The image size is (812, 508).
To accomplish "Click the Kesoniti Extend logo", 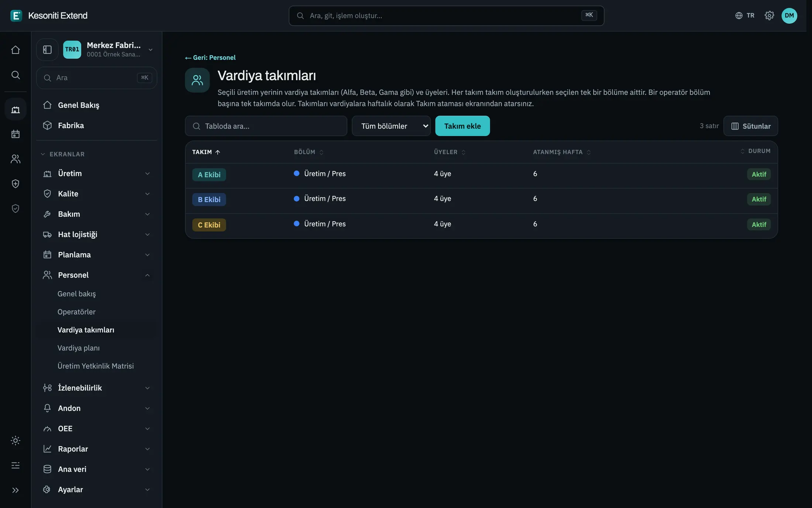I will tap(49, 16).
